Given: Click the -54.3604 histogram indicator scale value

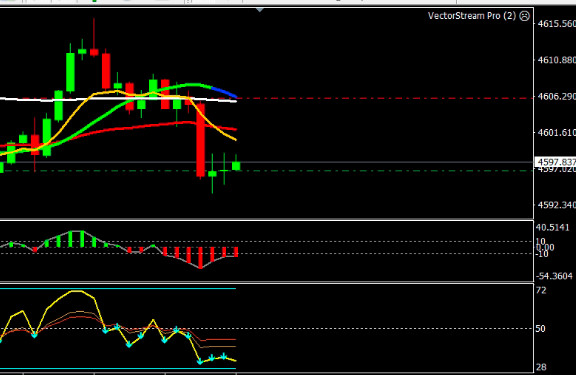Looking at the screenshot, I should [x=554, y=276].
